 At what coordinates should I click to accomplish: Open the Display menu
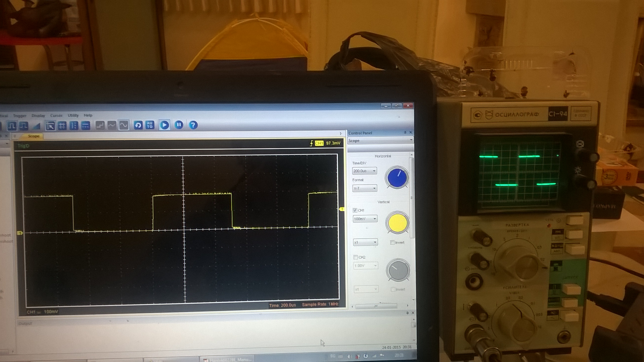[x=38, y=115]
